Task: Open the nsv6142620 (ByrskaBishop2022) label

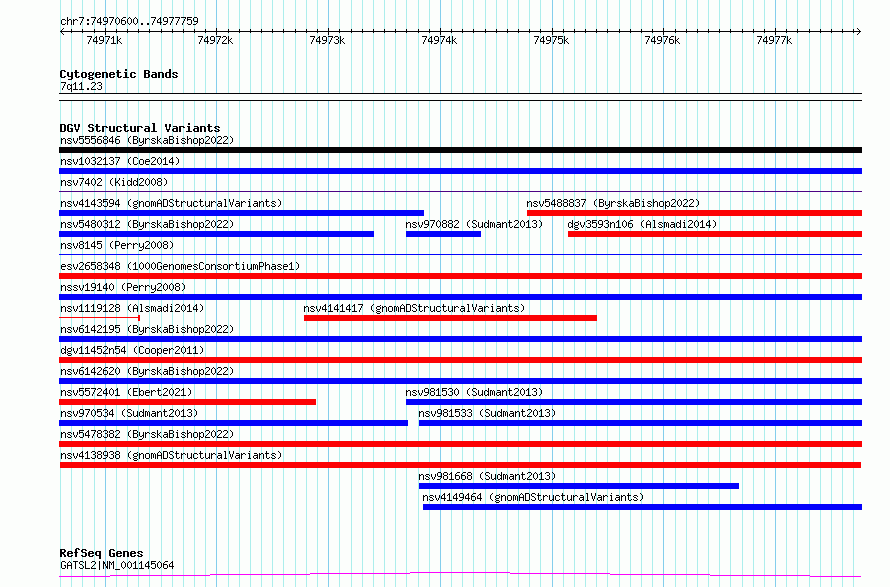Action: 147,371
